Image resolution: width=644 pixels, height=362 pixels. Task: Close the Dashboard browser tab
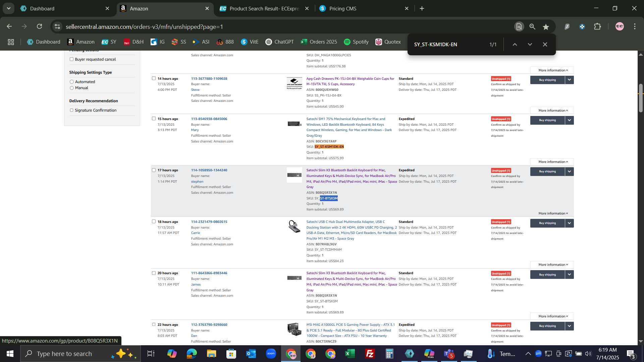tap(107, 8)
